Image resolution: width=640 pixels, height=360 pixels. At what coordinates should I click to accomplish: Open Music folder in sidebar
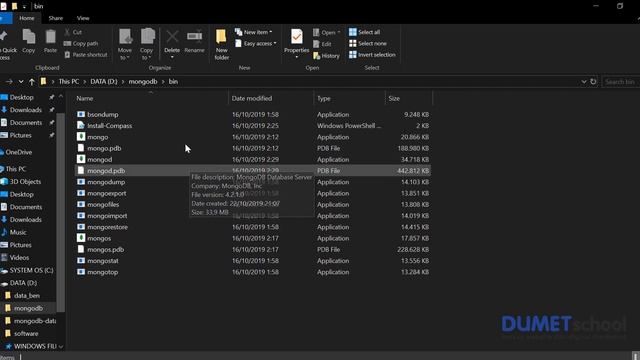tap(18, 232)
